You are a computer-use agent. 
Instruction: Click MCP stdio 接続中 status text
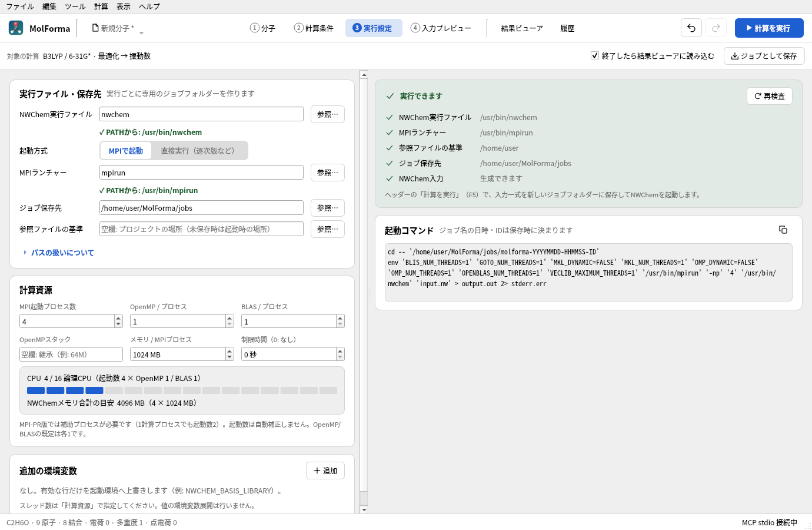tap(770, 522)
